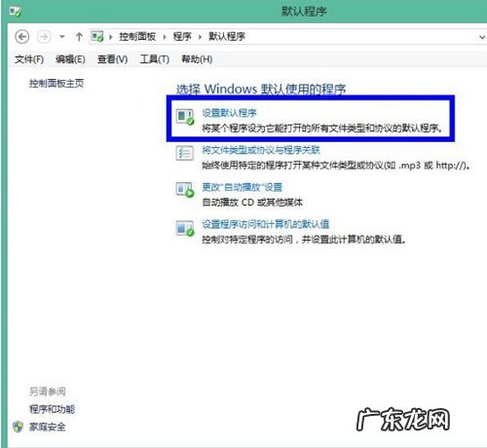Screen dimensions: 487x448
Task: Select 默认程序 in the address breadcrumb
Action: pos(227,36)
